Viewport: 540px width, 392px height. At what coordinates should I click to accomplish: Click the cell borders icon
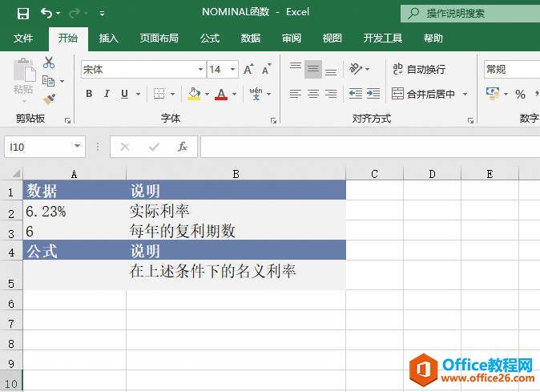[159, 94]
